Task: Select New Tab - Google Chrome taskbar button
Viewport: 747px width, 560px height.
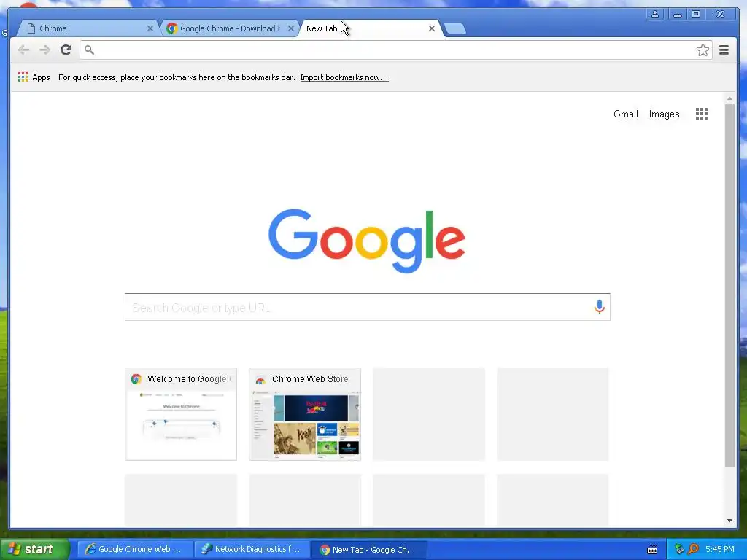Action: 368,550
